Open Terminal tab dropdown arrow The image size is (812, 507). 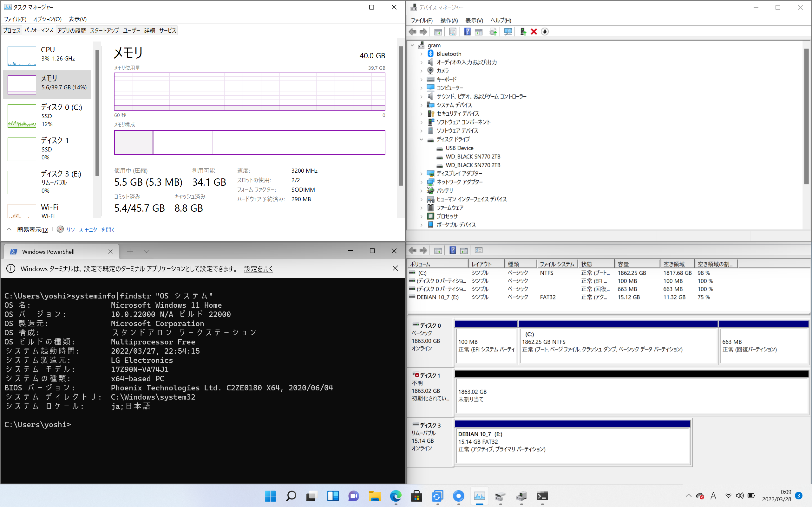(x=146, y=252)
